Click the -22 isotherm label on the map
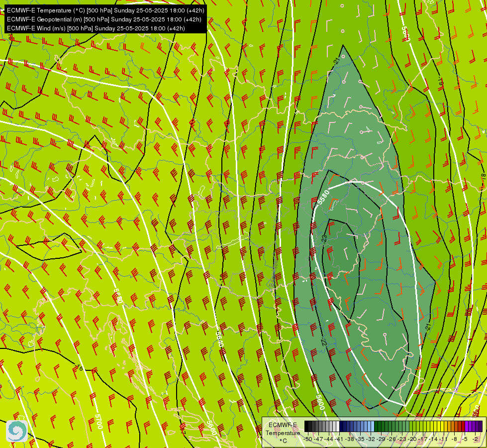 click(324, 341)
